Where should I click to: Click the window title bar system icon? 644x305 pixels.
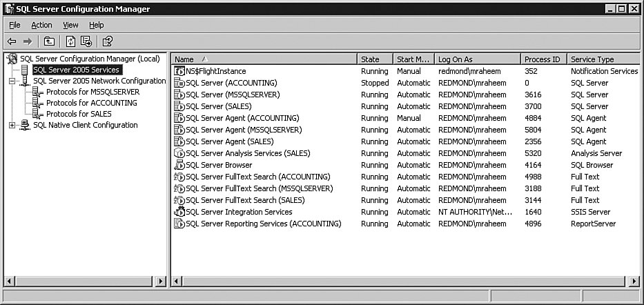click(10, 8)
